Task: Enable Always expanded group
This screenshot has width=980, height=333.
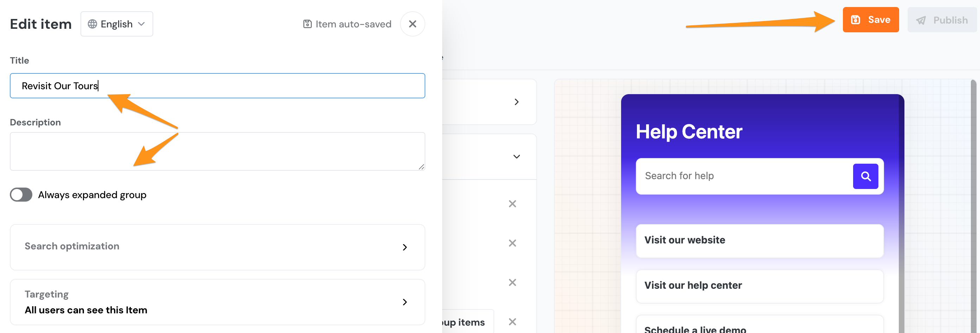Action: click(21, 195)
